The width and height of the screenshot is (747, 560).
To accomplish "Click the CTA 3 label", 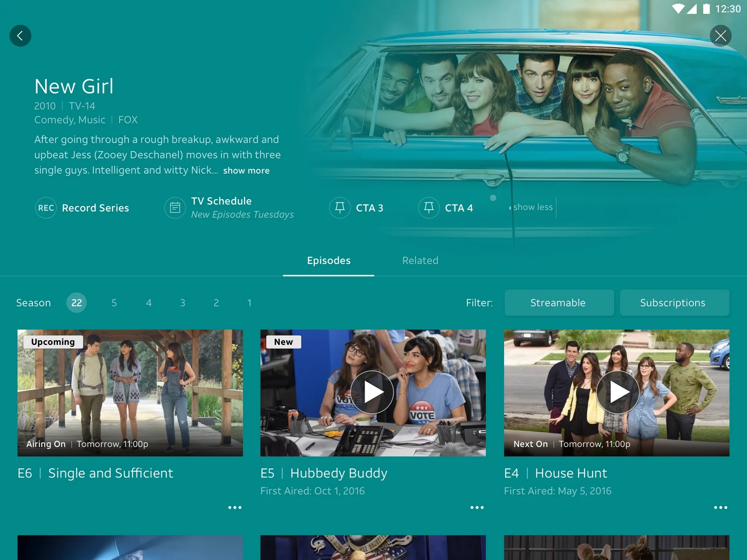I will tap(370, 208).
